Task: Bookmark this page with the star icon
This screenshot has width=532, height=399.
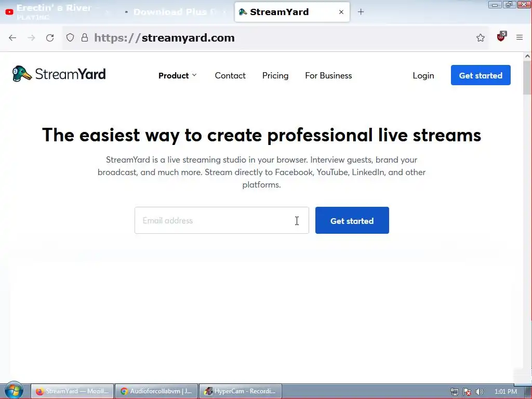Action: pyautogui.click(x=480, y=37)
